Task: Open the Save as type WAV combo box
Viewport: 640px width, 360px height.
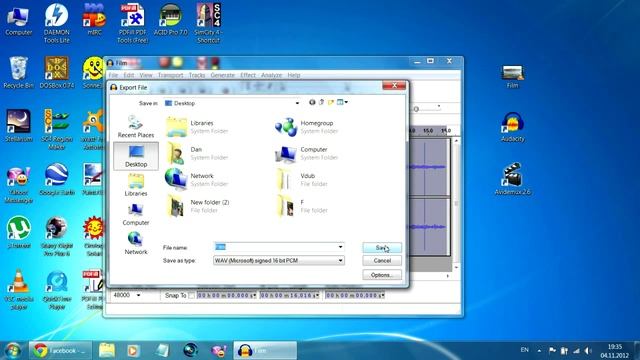Action: click(x=279, y=260)
